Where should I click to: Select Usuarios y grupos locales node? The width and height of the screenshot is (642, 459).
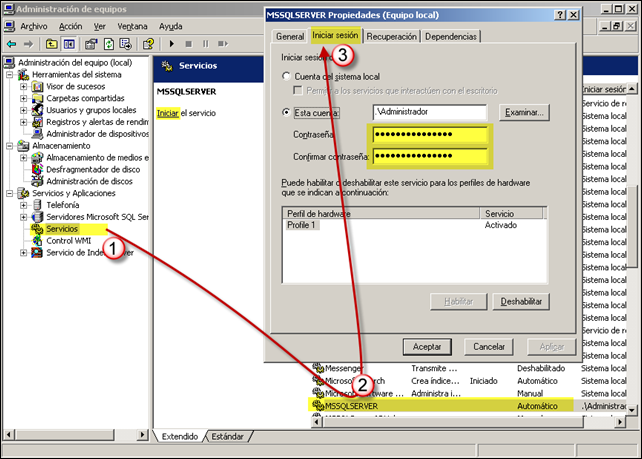[x=91, y=110]
